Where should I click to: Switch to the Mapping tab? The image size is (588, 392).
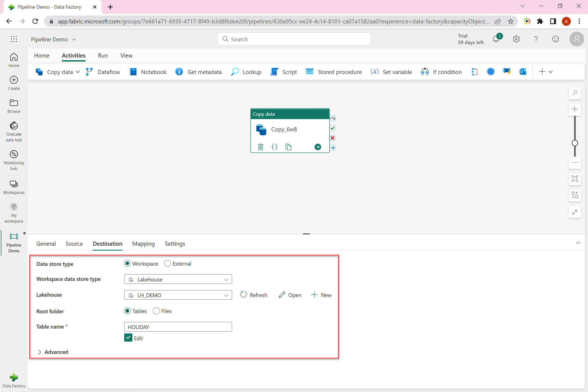click(143, 244)
